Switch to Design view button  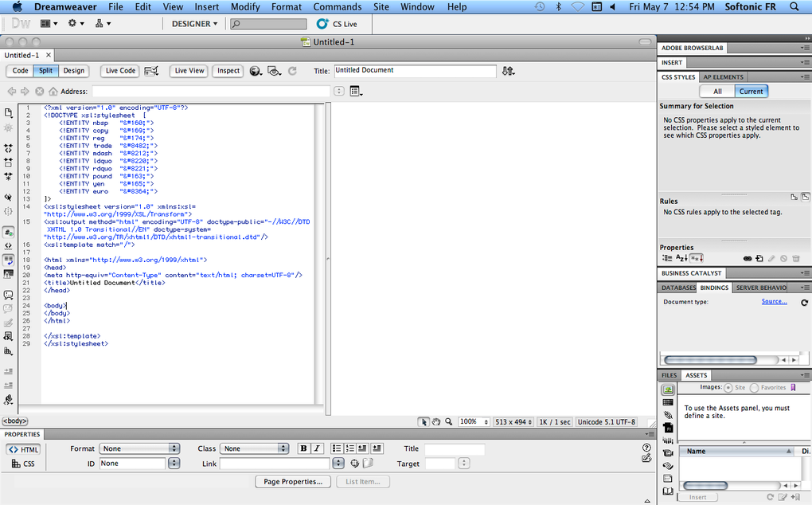73,70
